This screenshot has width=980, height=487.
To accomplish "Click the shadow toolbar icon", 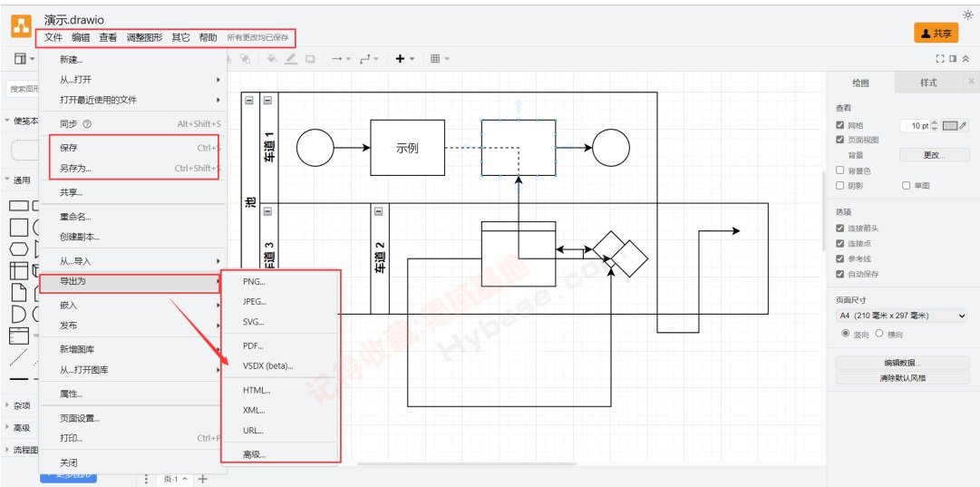I will pos(311,59).
